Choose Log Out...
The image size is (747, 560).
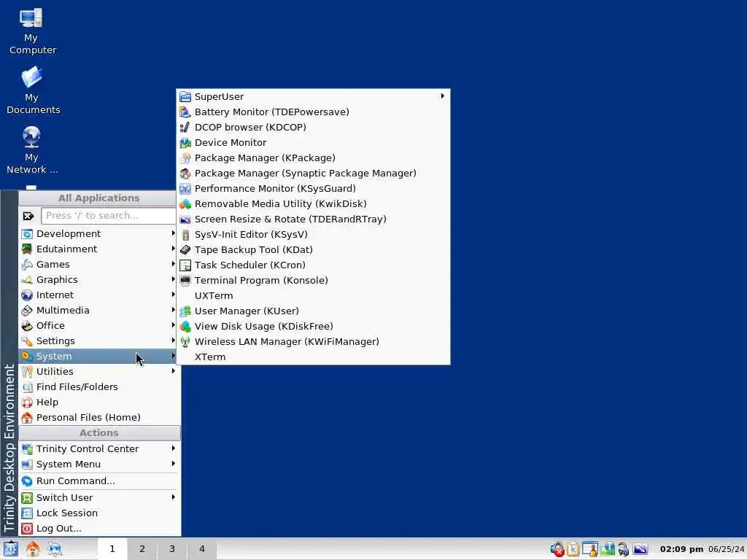click(x=98, y=528)
